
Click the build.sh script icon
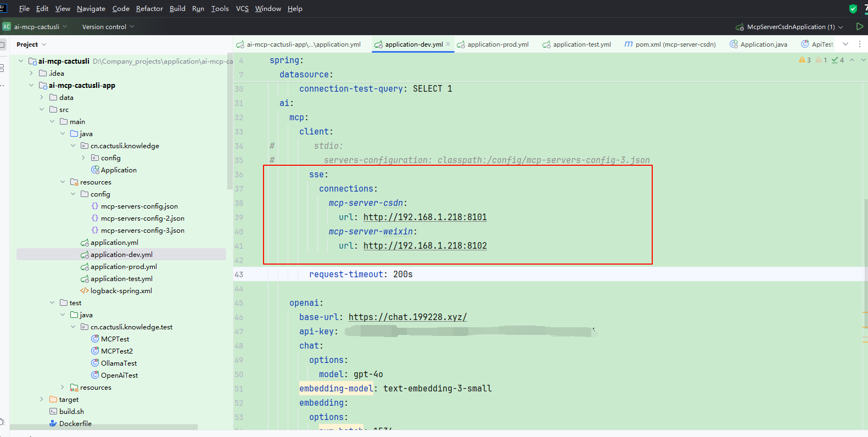pos(53,411)
